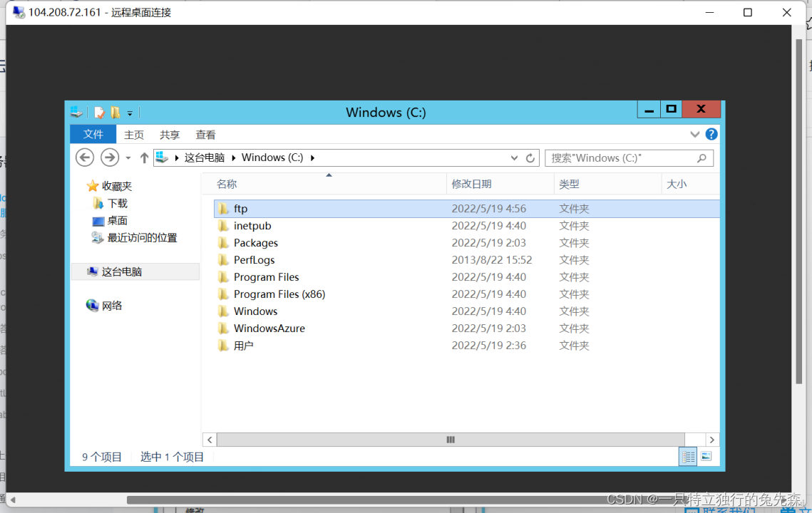This screenshot has width=812, height=513.
Task: Select the 用户 folder icon
Action: pos(223,346)
